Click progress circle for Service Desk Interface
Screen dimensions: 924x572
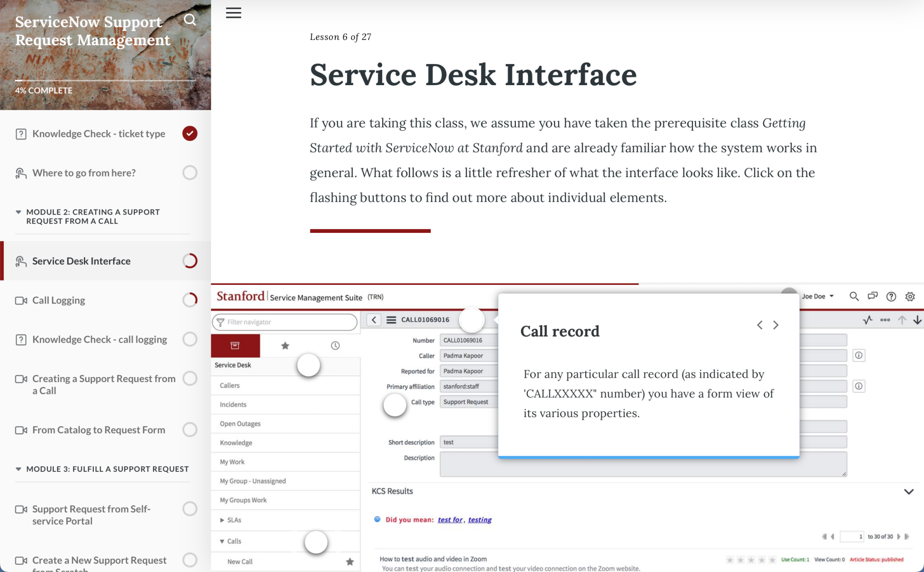click(190, 261)
